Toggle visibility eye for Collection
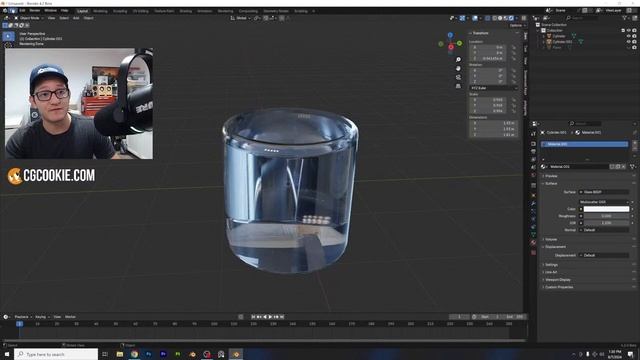Viewport: 640px width, 360px height. tap(629, 30)
